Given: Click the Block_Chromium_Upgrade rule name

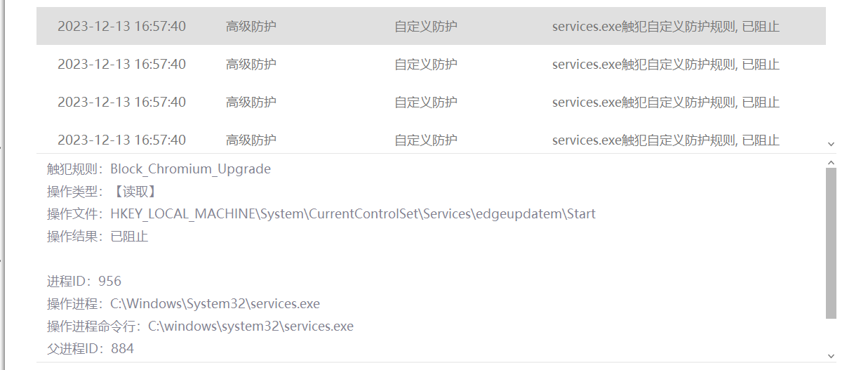Looking at the screenshot, I should (190, 169).
